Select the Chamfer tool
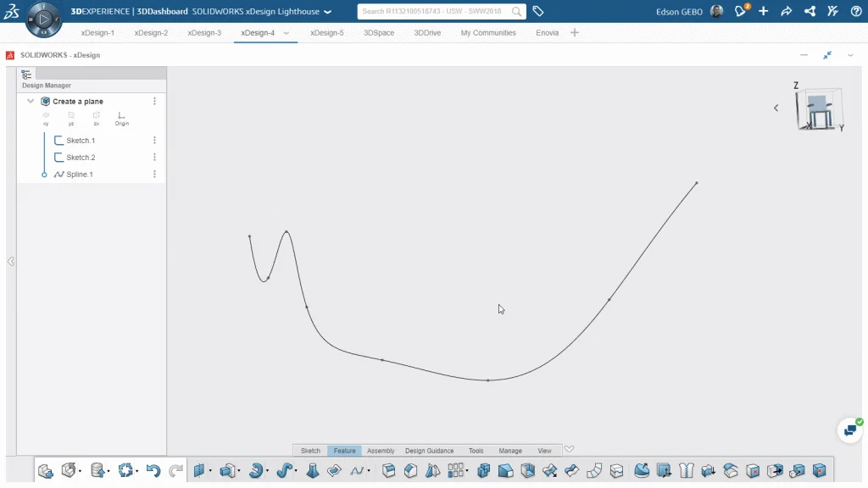 [411, 471]
